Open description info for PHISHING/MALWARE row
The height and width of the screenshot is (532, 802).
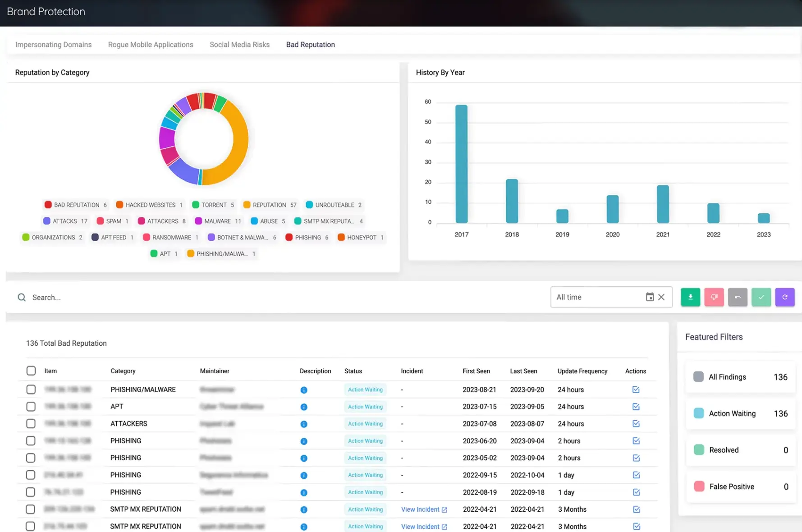304,390
